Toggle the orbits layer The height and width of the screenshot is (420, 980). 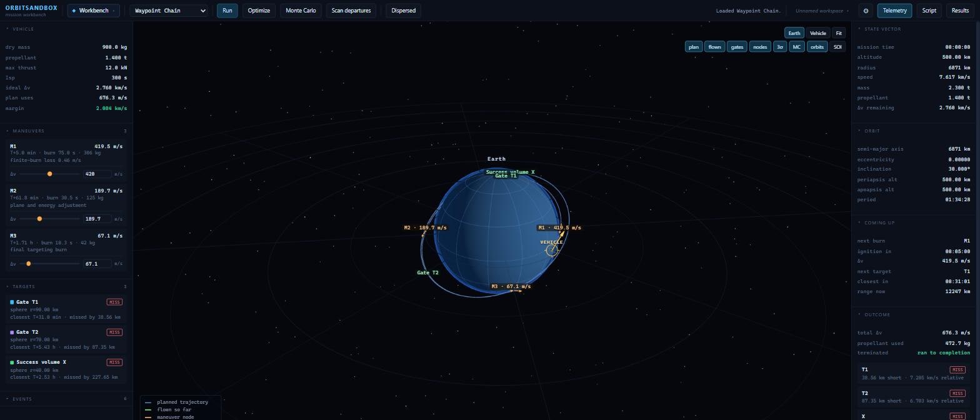point(817,47)
